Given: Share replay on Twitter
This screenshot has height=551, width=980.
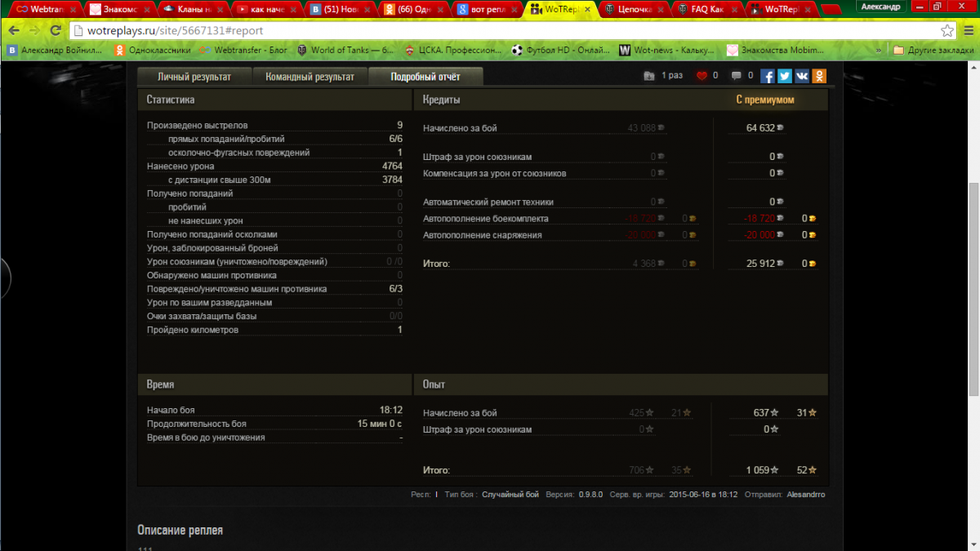Looking at the screenshot, I should click(784, 76).
